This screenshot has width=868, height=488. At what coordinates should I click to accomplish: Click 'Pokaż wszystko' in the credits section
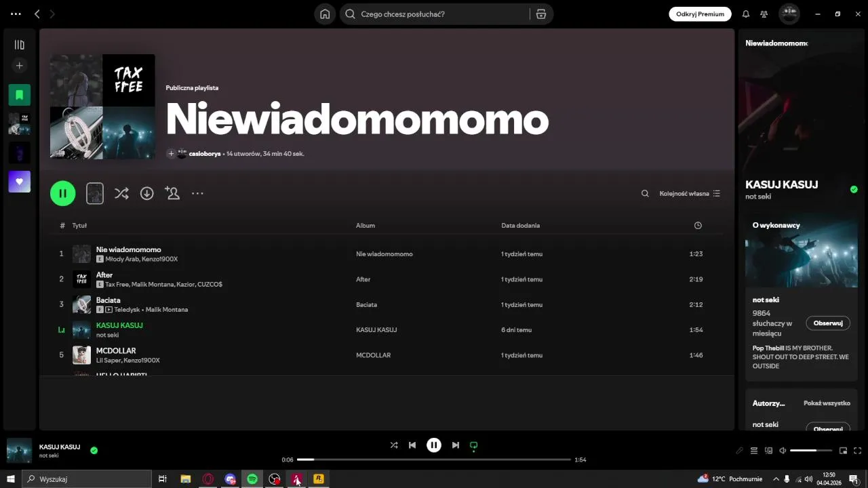827,403
